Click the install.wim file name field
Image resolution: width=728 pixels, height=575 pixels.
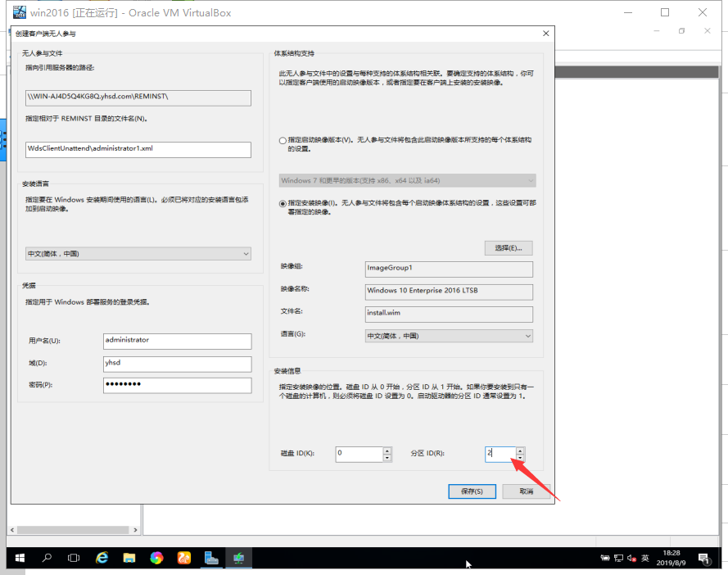tap(449, 314)
